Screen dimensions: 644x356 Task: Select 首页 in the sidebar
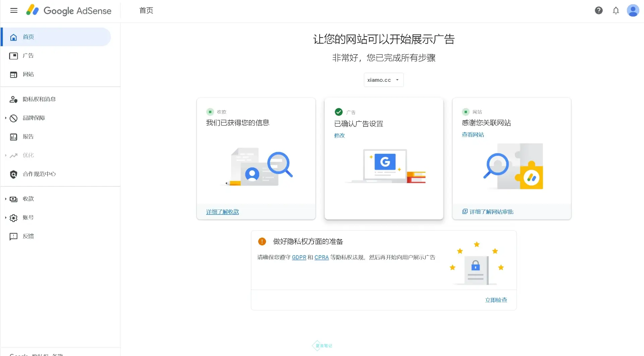[56, 37]
